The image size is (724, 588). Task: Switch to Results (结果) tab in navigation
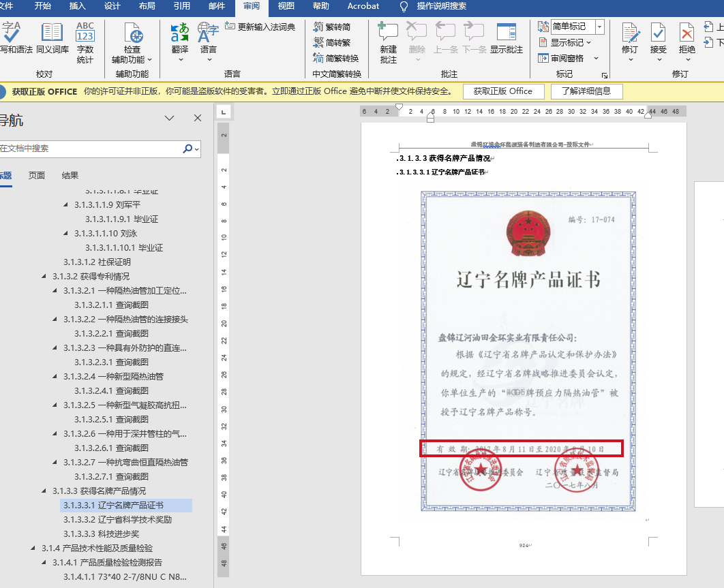coord(70,175)
